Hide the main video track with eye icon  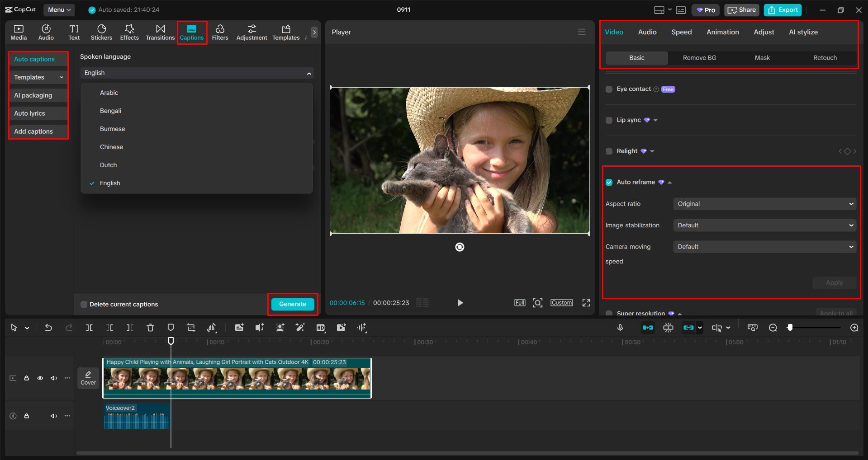click(40, 378)
